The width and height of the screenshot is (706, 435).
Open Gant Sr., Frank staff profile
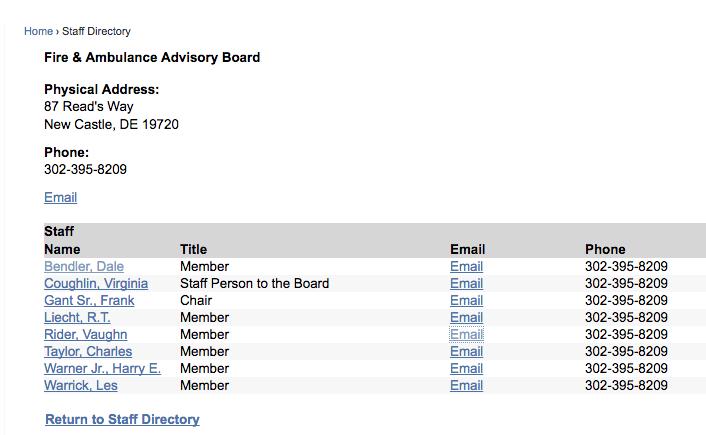[x=89, y=300]
